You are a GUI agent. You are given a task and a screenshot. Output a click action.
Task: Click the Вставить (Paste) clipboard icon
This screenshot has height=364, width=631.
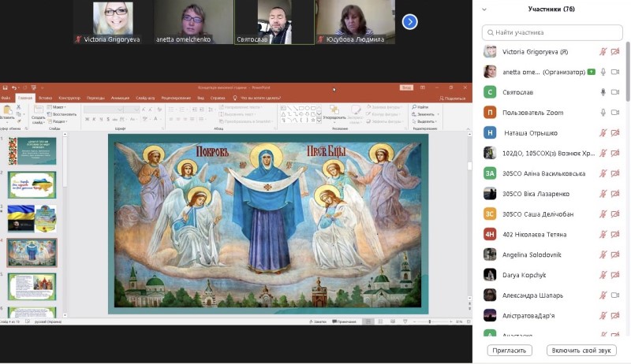(x=7, y=110)
